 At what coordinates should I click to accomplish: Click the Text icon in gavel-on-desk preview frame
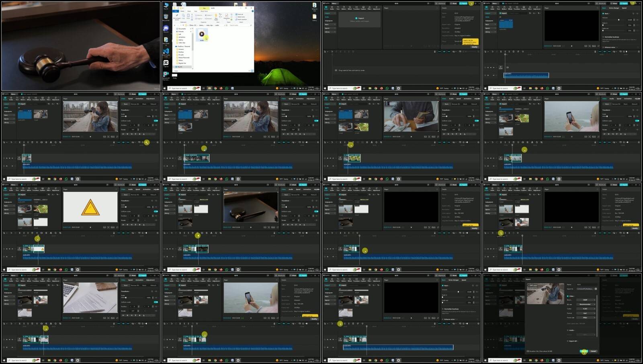pos(177,189)
